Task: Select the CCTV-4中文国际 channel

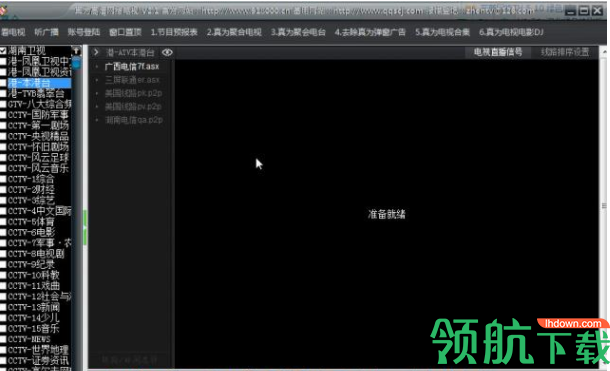Action: pyautogui.click(x=39, y=211)
